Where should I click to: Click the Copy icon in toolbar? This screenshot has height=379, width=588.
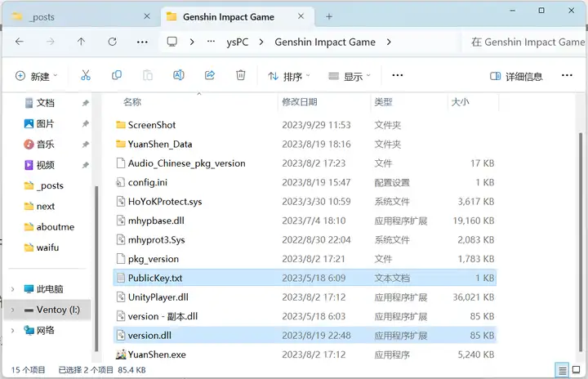[x=117, y=75]
